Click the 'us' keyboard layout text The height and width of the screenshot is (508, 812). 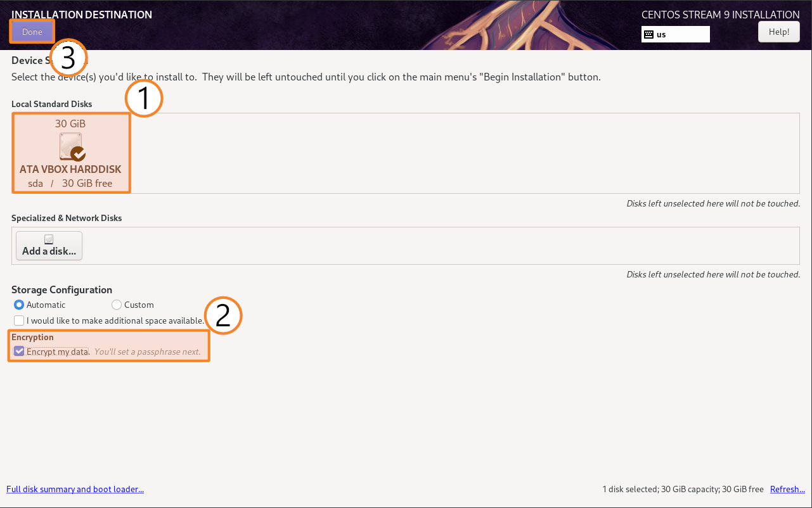(x=661, y=34)
